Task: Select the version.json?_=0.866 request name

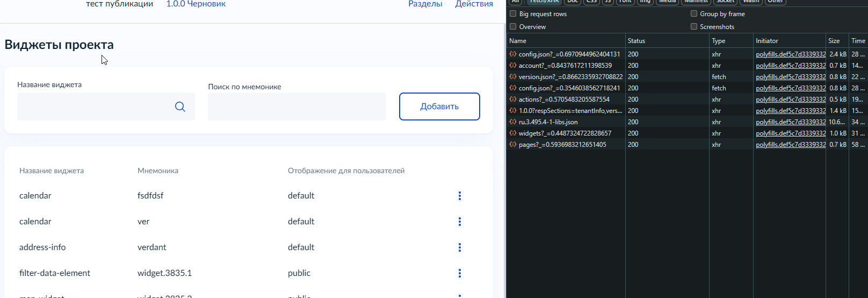Action: tap(570, 77)
